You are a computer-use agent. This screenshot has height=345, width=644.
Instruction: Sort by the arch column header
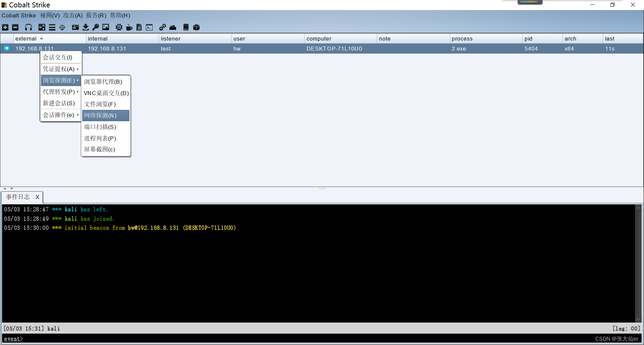pos(583,39)
